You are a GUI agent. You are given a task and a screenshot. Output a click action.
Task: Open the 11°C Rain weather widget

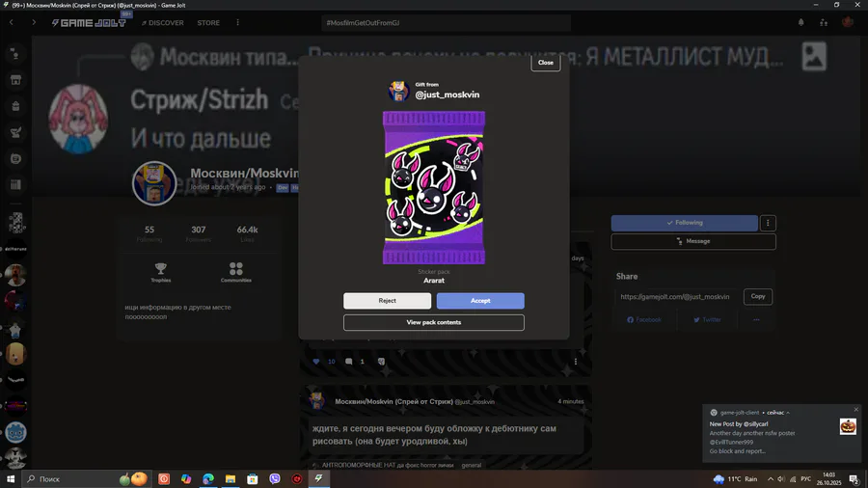tap(735, 479)
